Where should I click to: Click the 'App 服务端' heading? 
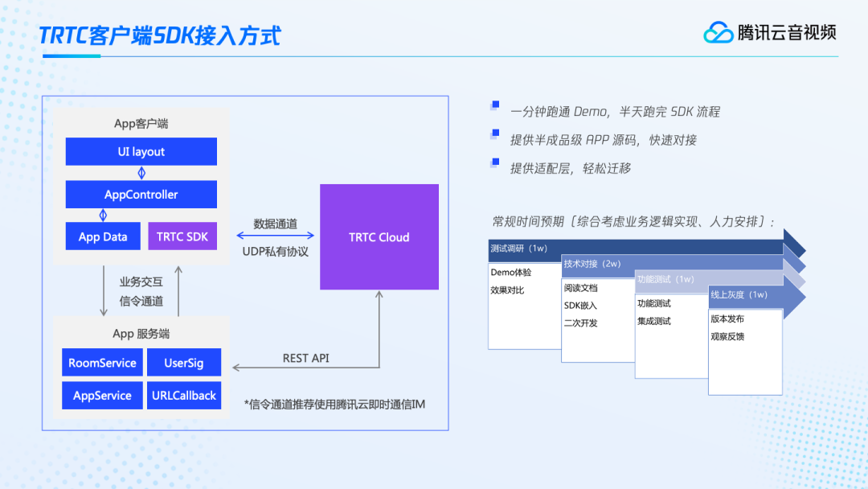click(x=141, y=334)
